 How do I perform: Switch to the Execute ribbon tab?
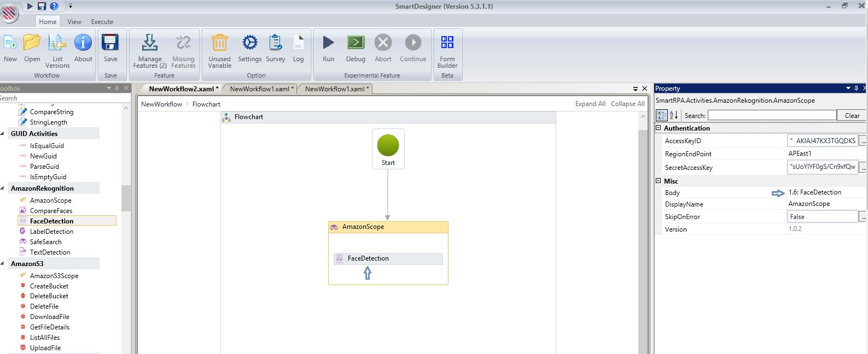102,22
